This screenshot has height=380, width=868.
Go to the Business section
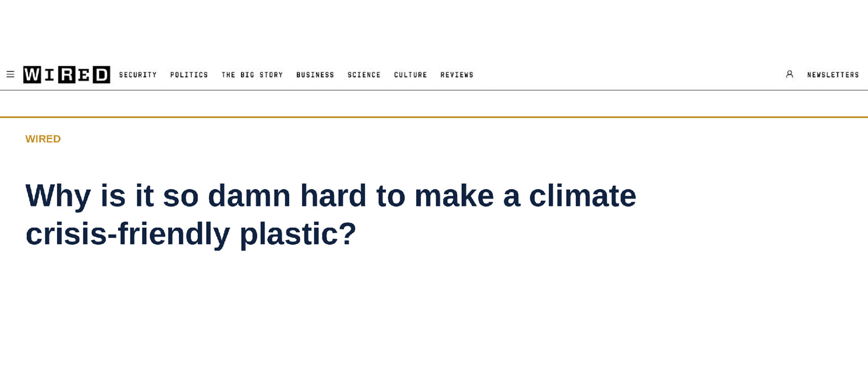click(x=315, y=75)
